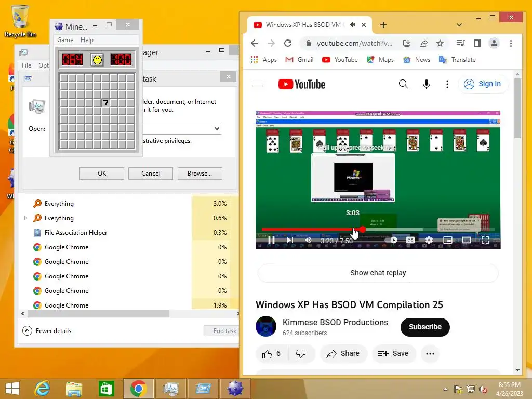Open the YouTube bookmark
This screenshot has height=399, width=532.
pyautogui.click(x=340, y=60)
